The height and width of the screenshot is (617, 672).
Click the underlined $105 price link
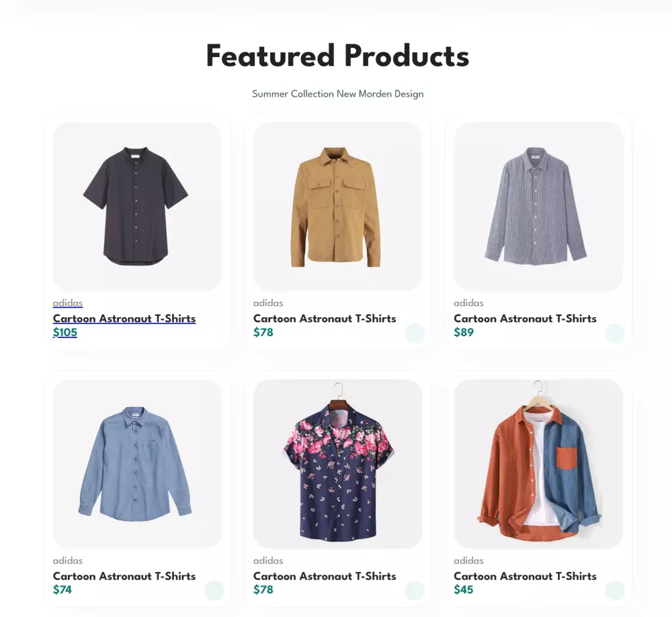click(65, 332)
